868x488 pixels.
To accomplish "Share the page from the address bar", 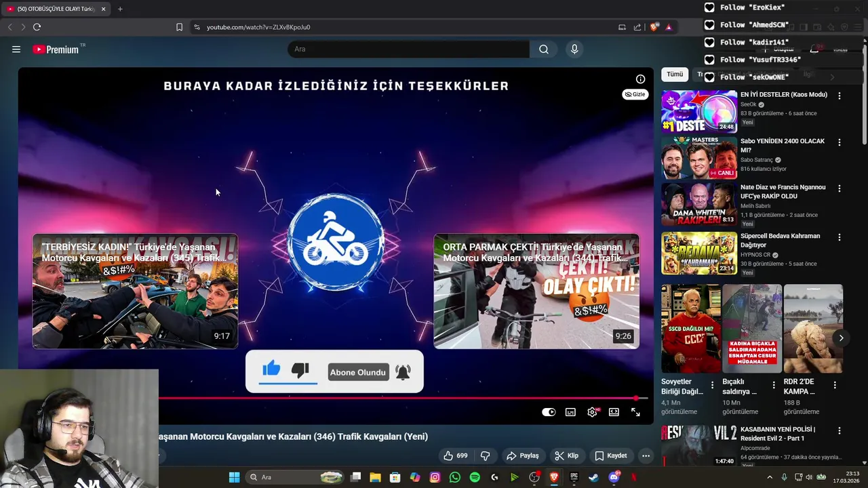I will tap(637, 27).
